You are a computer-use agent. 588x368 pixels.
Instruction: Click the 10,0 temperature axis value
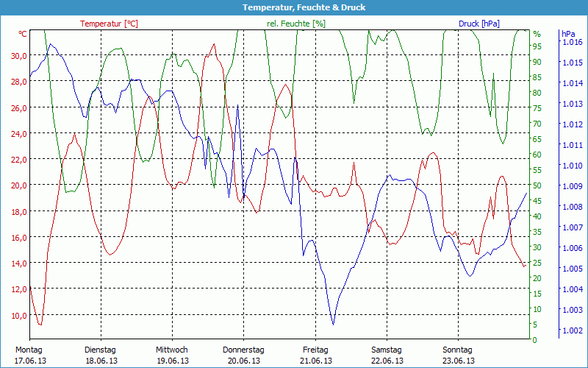[19, 315]
